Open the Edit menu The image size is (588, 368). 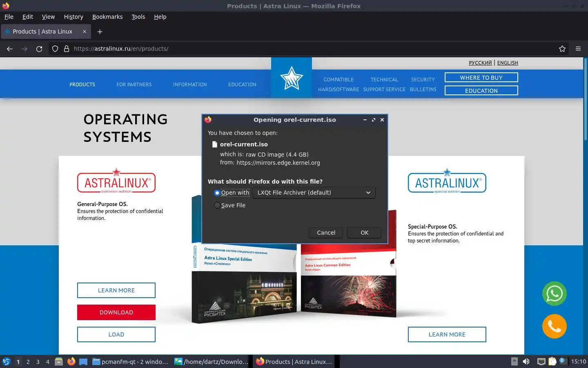[x=28, y=17]
